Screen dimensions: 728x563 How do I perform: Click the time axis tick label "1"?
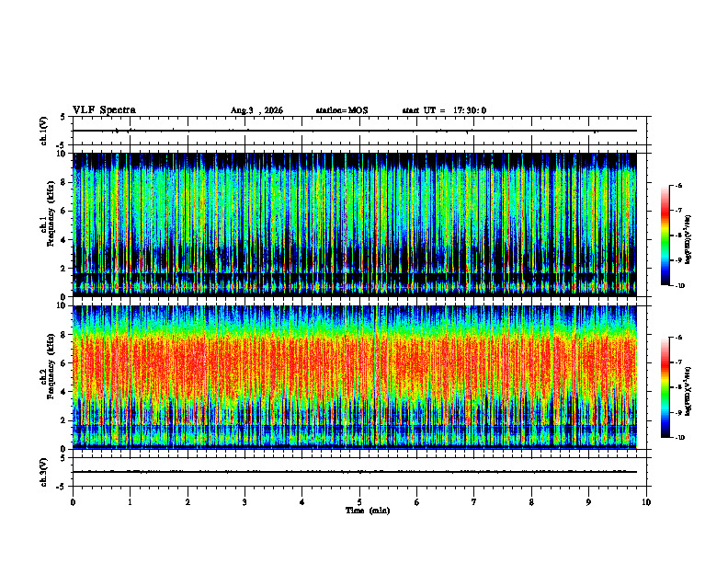pos(130,502)
